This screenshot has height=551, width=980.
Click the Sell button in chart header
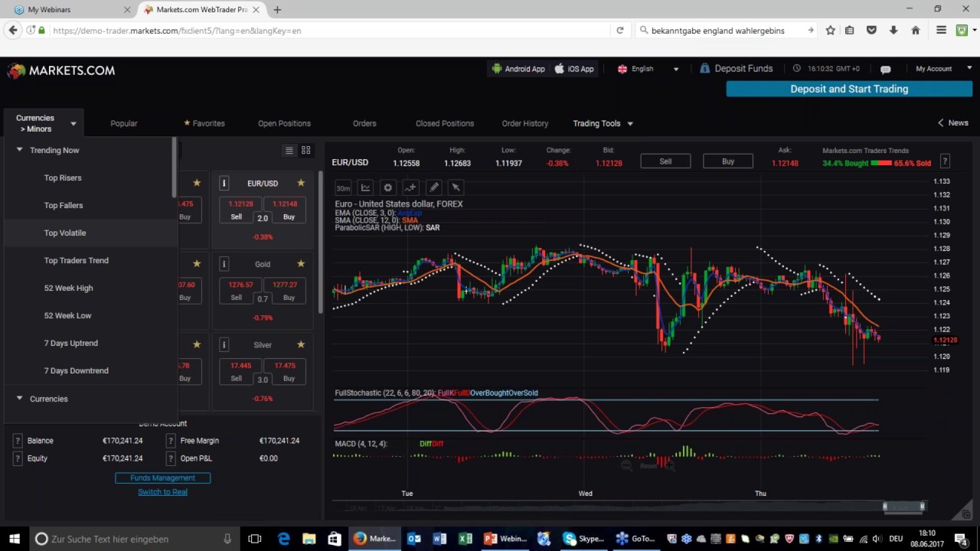(x=665, y=161)
